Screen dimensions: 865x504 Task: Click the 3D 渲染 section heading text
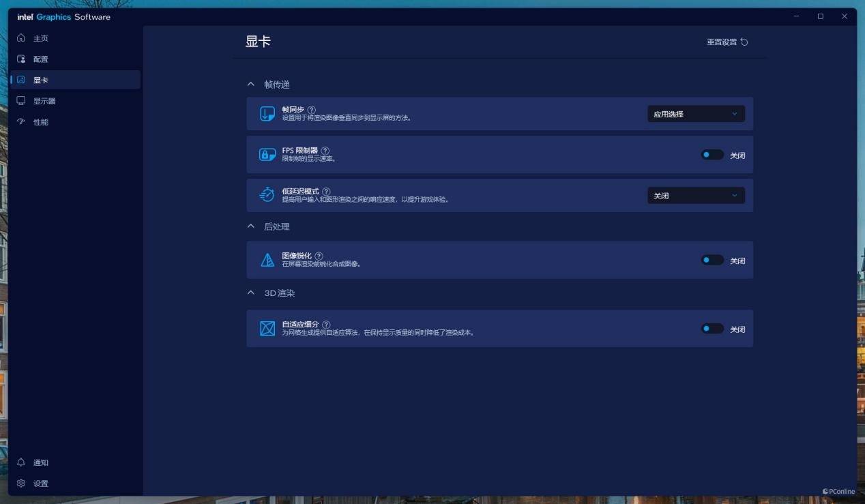(280, 293)
